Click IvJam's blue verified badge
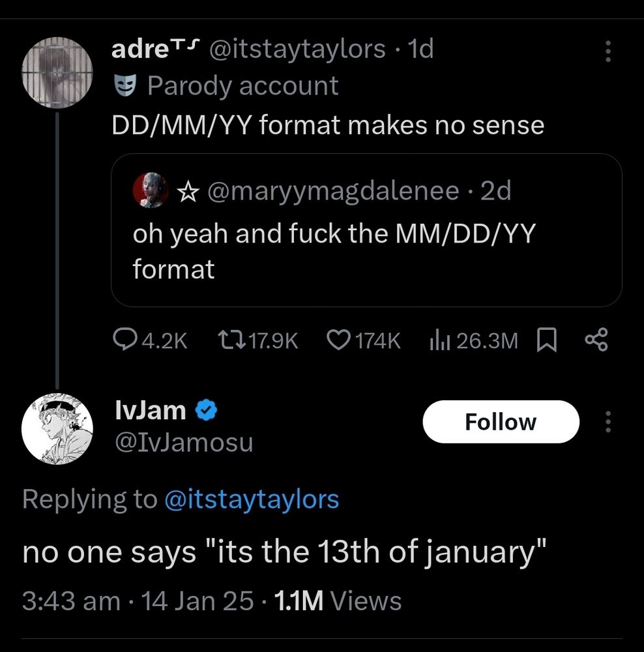The image size is (644, 652). point(207,411)
